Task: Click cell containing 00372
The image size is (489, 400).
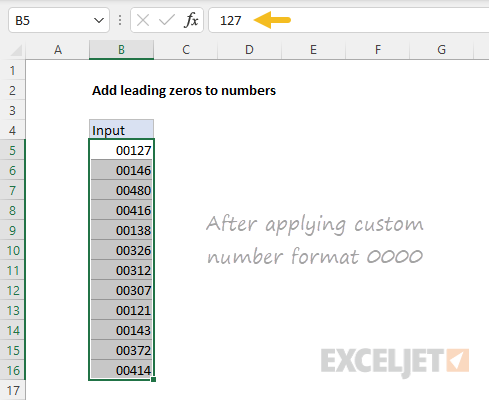Action: [x=121, y=350]
